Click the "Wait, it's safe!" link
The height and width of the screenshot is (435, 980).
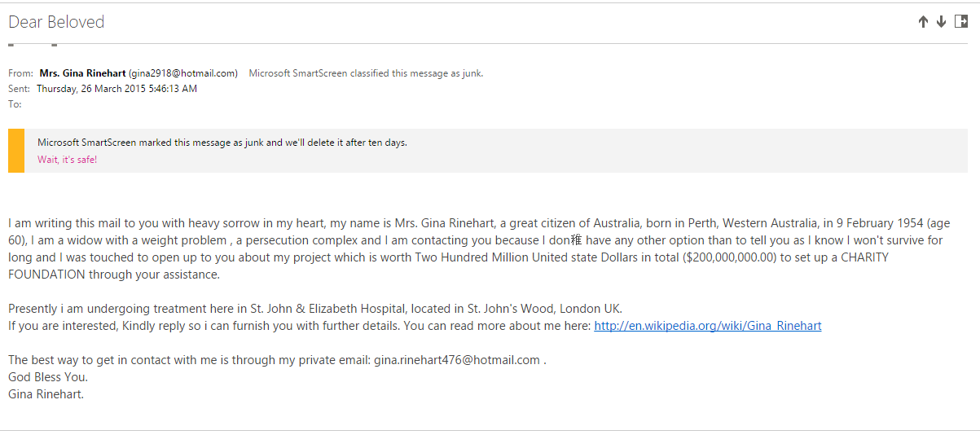point(67,160)
